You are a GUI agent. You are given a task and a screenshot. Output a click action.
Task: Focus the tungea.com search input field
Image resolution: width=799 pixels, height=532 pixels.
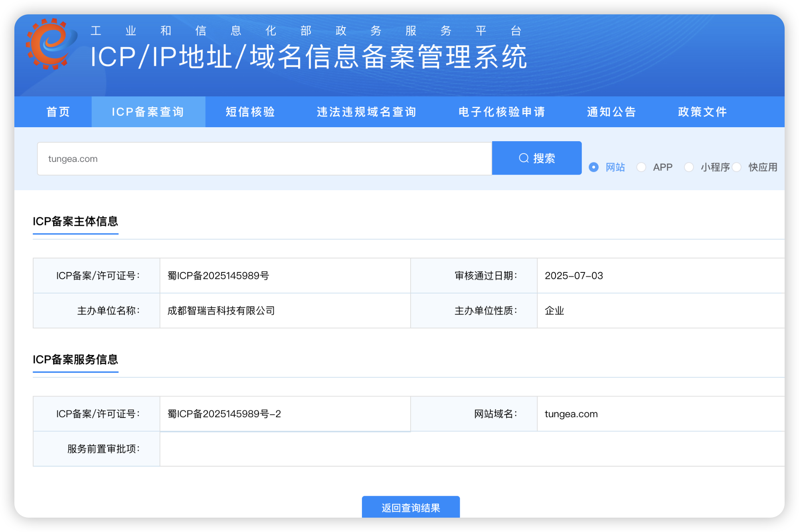[x=263, y=159]
